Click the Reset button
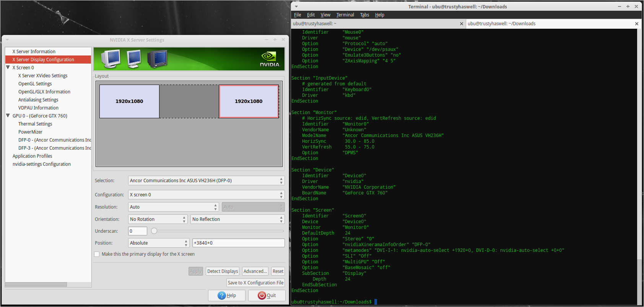This screenshot has width=644, height=307. pyautogui.click(x=278, y=271)
